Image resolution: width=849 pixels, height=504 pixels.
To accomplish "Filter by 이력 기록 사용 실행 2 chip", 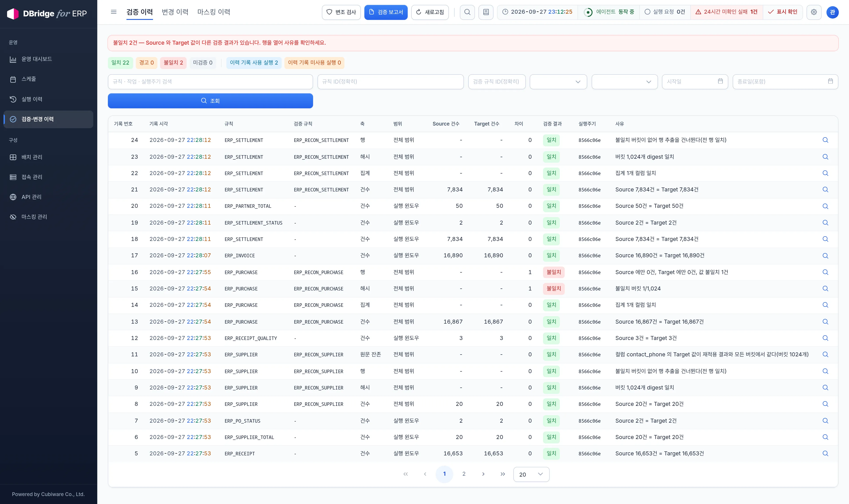I will coord(254,63).
